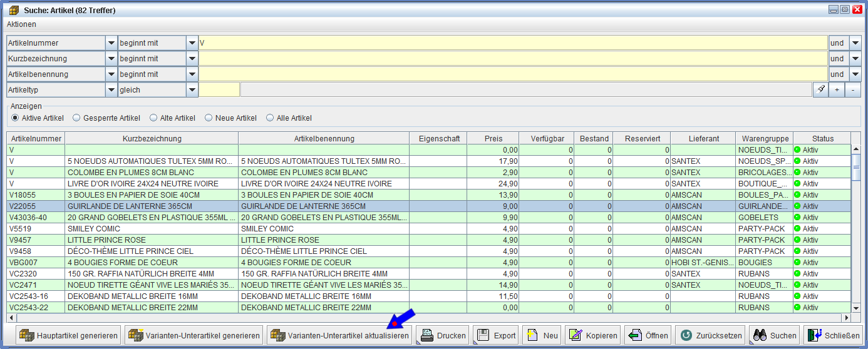Viewport: 868px width, 349px height.
Task: Click the Kurzbezeichnung search text field
Action: coord(512,59)
